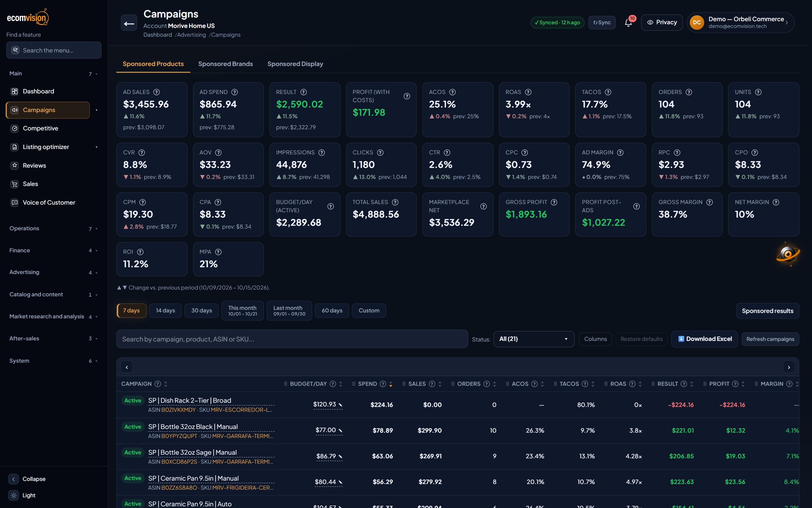Open the Columns settings button
Image resolution: width=812 pixels, height=508 pixels.
point(595,339)
